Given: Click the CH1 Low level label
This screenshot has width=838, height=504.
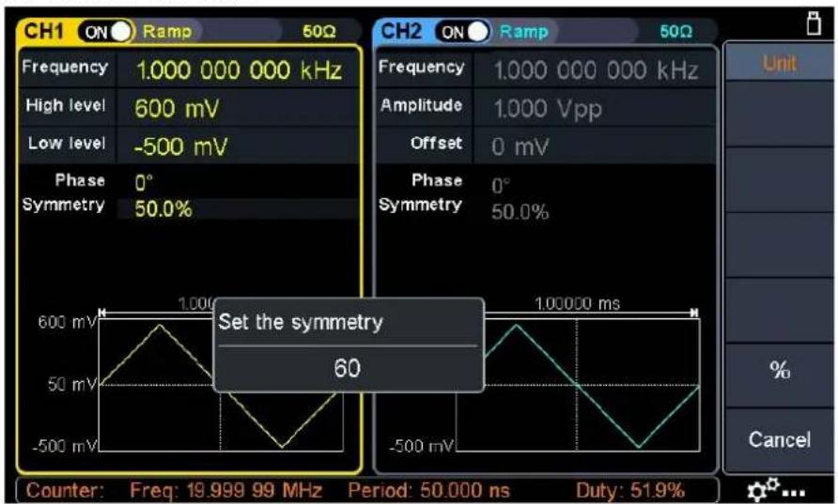Looking at the screenshot, I should click(x=67, y=143).
